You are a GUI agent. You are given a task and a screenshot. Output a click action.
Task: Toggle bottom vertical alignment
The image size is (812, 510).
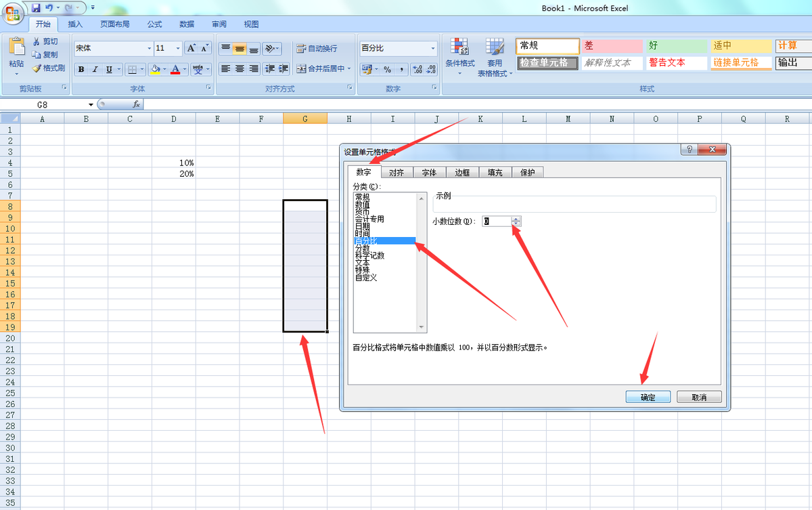tap(254, 49)
